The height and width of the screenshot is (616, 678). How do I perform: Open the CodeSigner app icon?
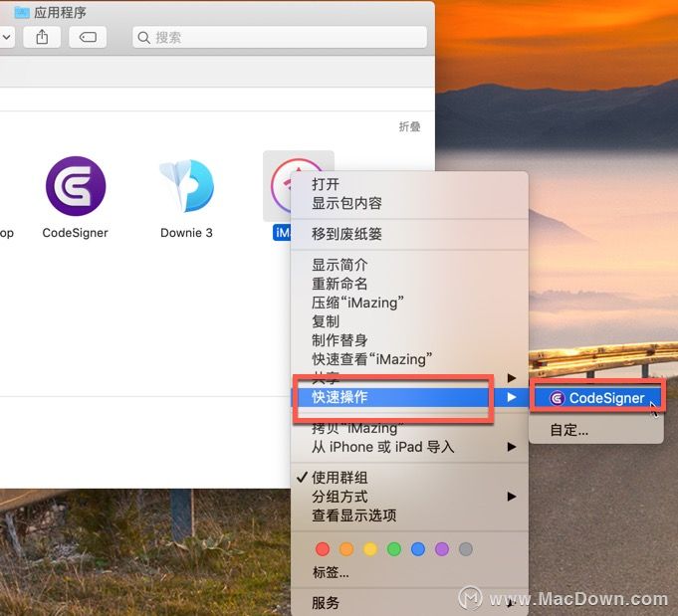76,186
